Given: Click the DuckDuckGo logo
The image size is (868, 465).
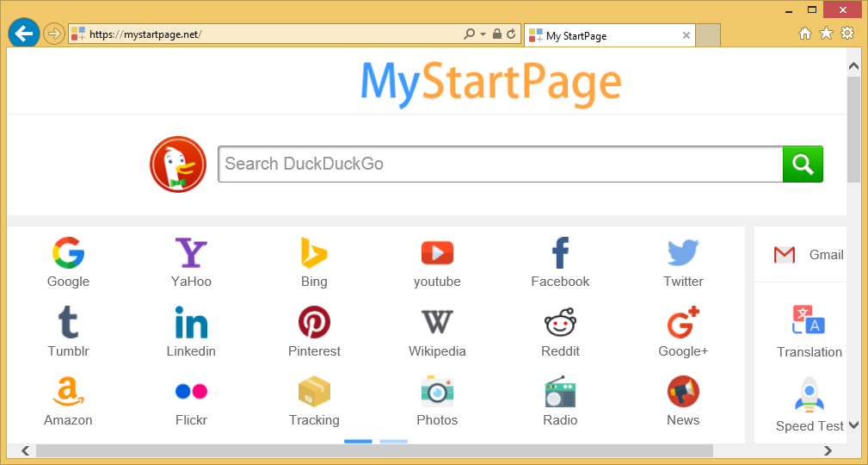Looking at the screenshot, I should tap(178, 164).
